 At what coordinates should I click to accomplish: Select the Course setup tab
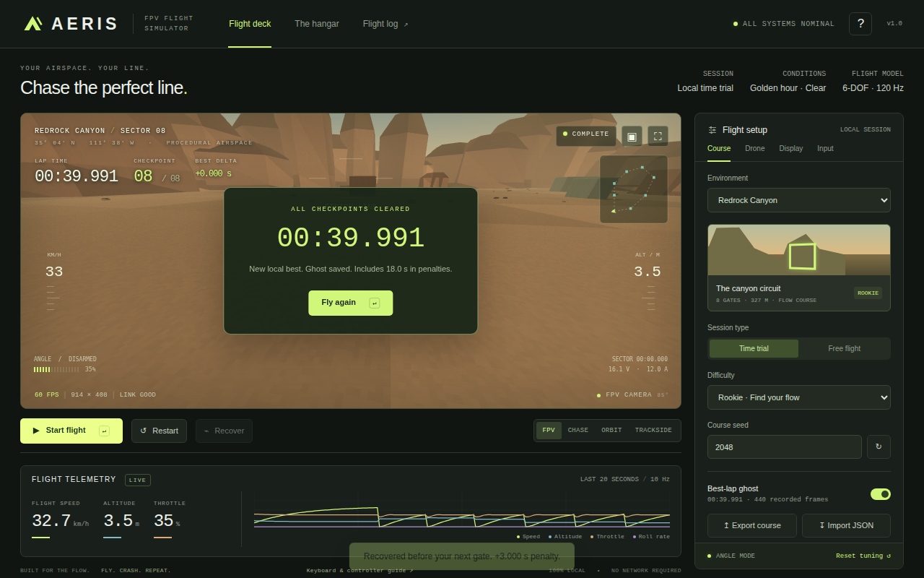click(719, 149)
